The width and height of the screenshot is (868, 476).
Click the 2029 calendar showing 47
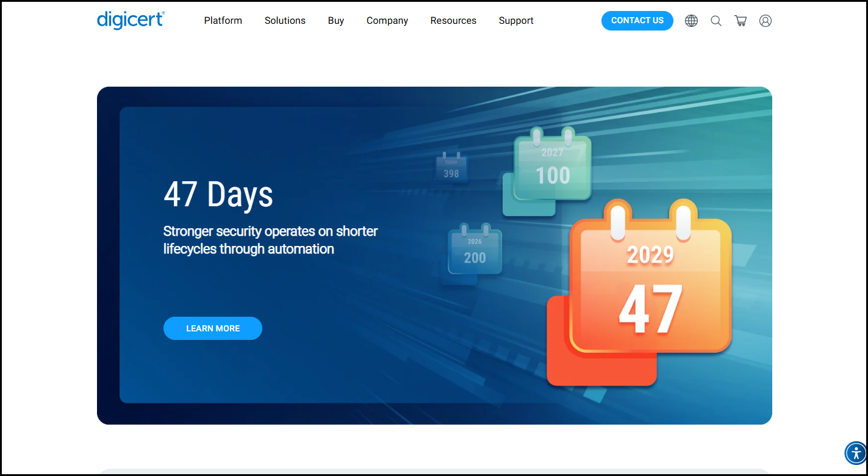point(650,281)
